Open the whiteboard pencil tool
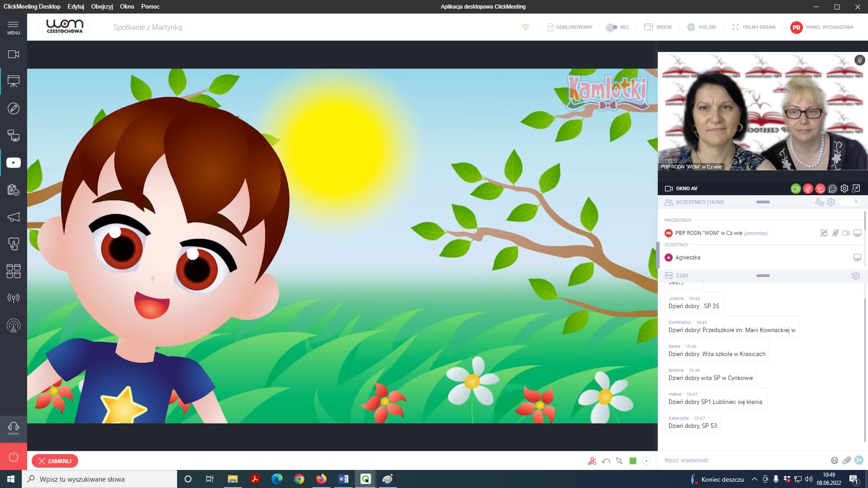 tap(14, 108)
